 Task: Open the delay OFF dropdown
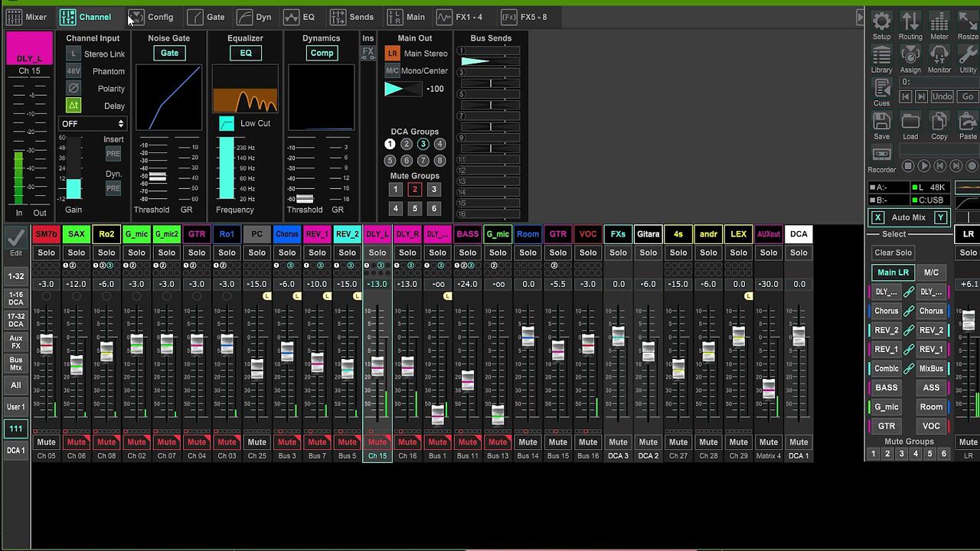(x=93, y=123)
